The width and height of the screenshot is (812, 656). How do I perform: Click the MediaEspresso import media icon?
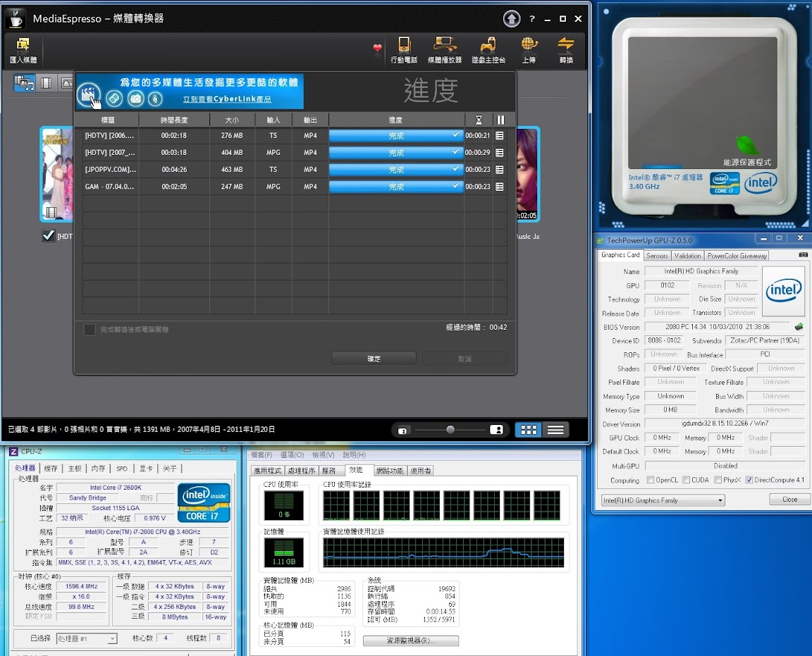(x=23, y=50)
